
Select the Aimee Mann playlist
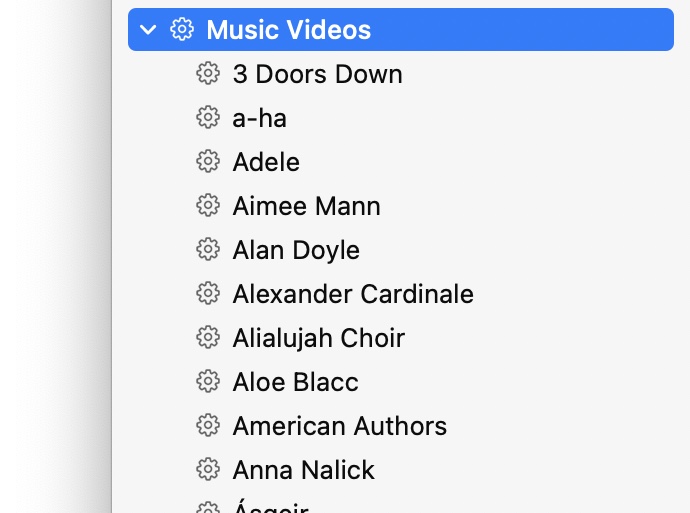(306, 206)
